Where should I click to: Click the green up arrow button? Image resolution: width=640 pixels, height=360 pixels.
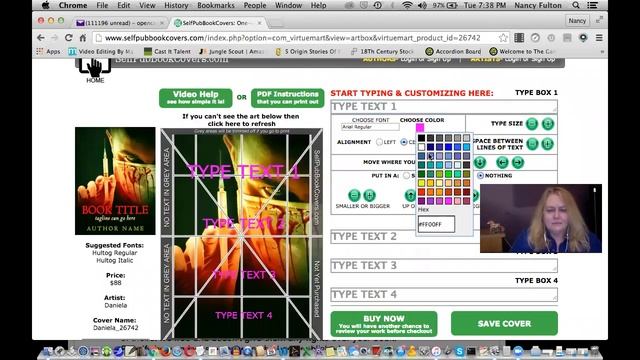coord(410,195)
